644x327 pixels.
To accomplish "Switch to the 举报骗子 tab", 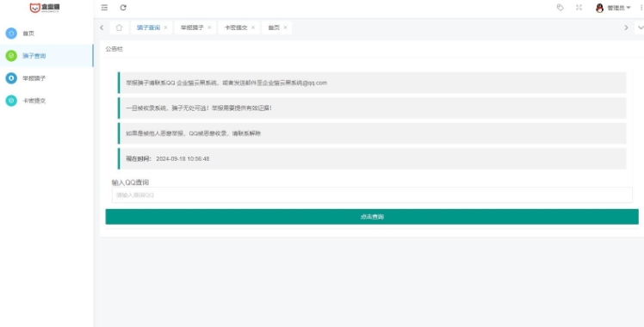I will (x=192, y=28).
